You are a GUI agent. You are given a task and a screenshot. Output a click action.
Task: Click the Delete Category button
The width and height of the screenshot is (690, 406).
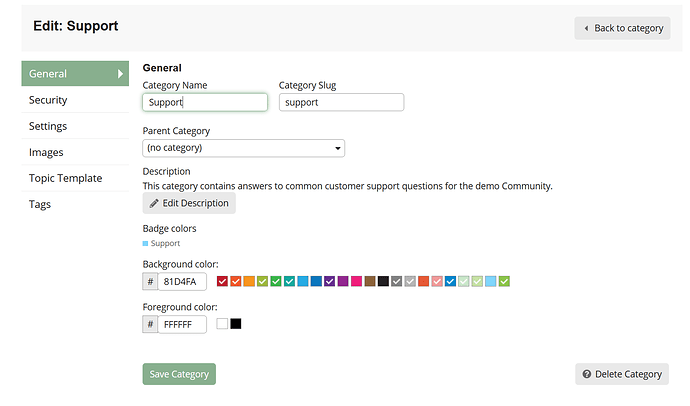click(x=622, y=374)
